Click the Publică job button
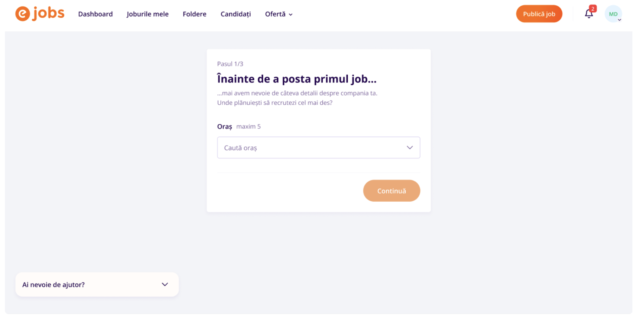 click(x=539, y=14)
